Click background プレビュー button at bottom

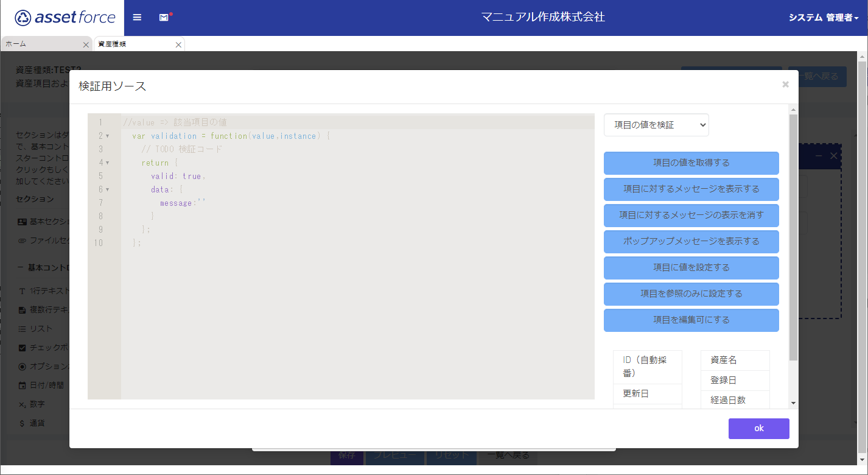[x=394, y=456]
